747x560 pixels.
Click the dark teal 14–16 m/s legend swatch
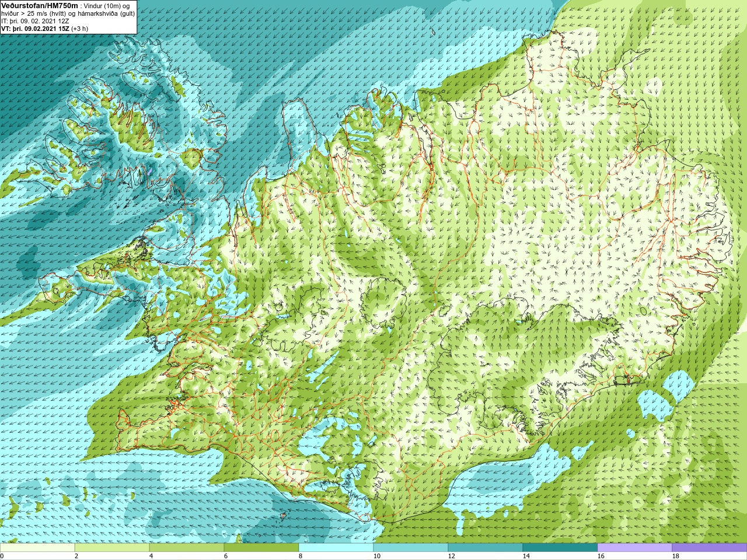[560, 548]
